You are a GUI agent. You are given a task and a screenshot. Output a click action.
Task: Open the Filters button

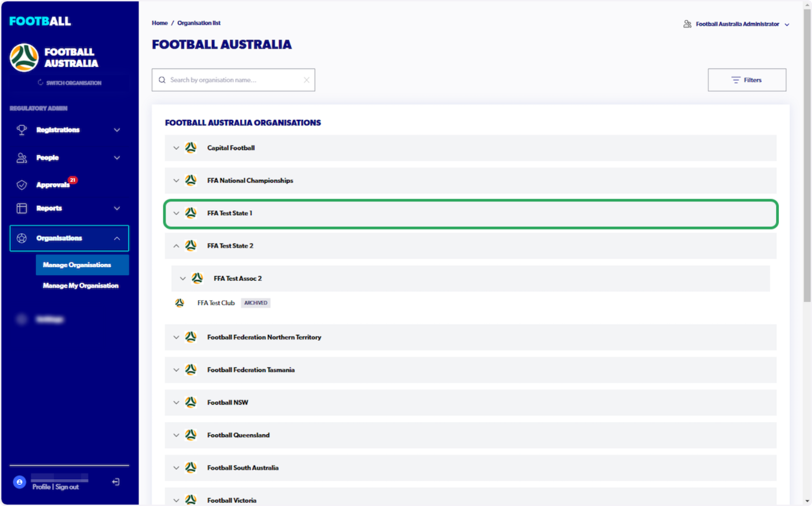coord(747,80)
